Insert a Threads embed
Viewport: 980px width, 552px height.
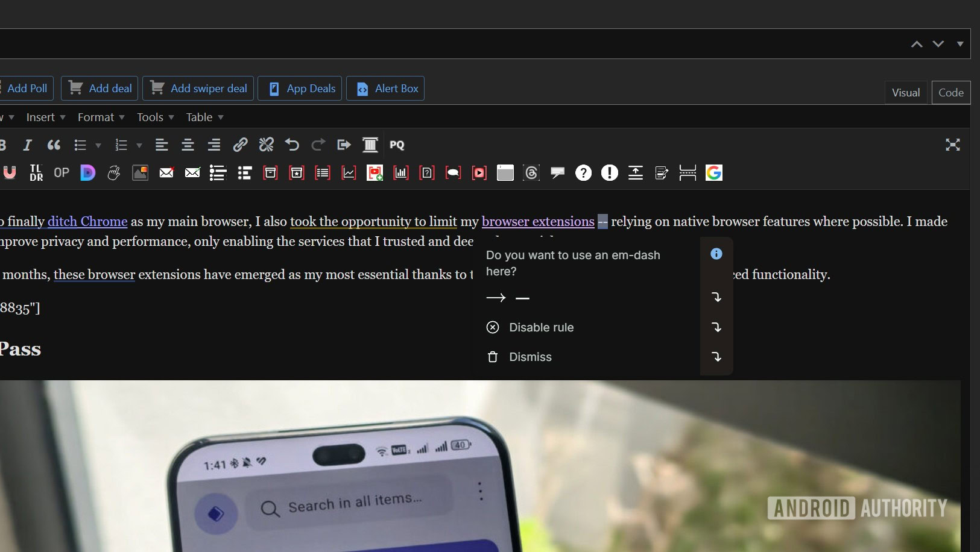tap(531, 173)
